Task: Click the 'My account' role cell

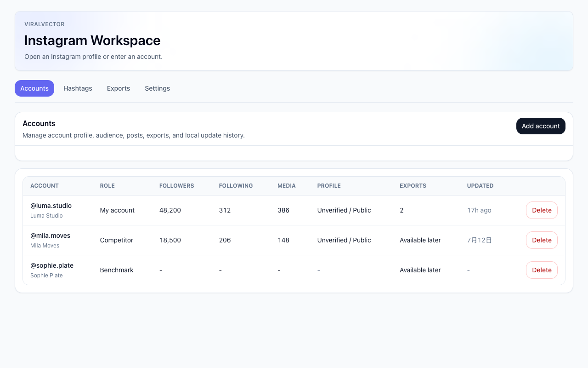Action: coord(117,210)
